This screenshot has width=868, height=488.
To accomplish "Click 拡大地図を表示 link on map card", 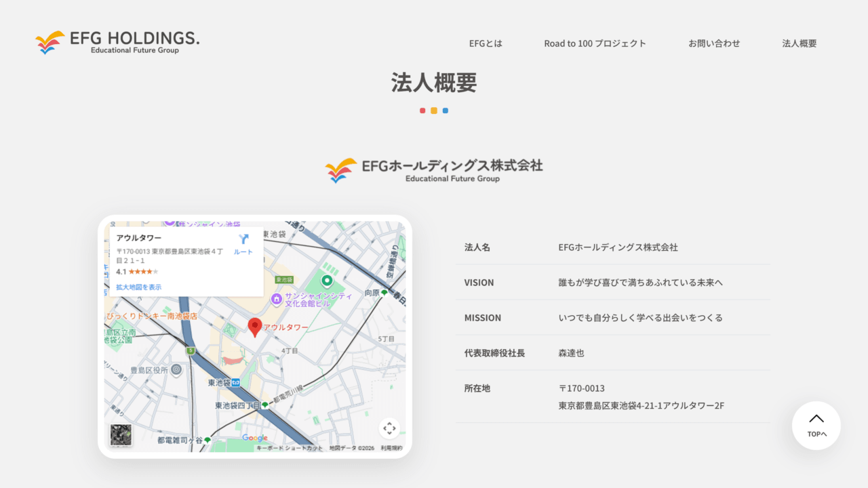I will click(139, 287).
